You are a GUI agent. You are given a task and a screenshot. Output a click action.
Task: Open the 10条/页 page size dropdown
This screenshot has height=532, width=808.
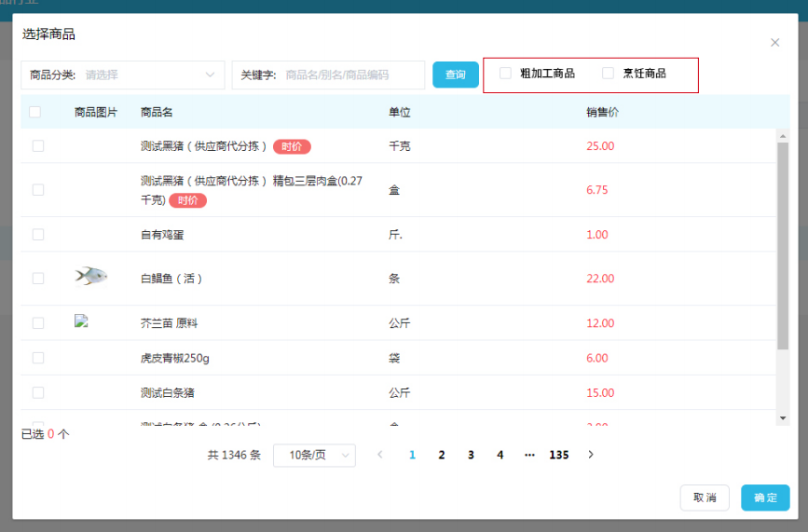point(314,456)
